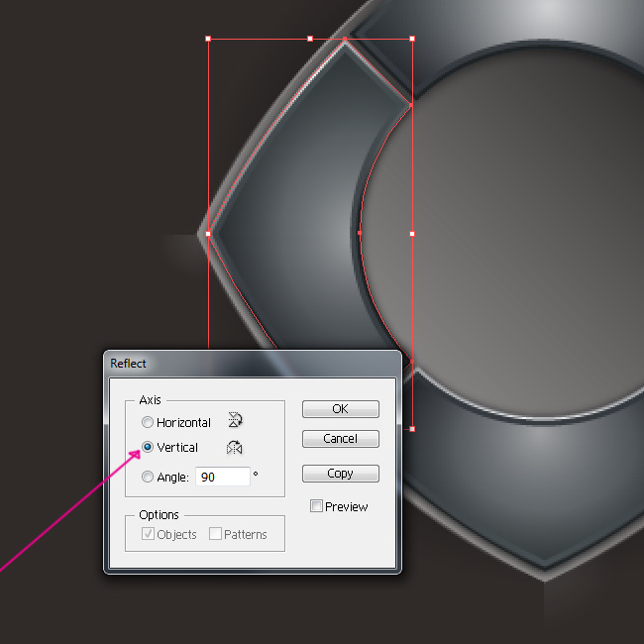Image resolution: width=644 pixels, height=644 pixels.
Task: Select the Horizontal axis radio button
Action: click(x=148, y=422)
